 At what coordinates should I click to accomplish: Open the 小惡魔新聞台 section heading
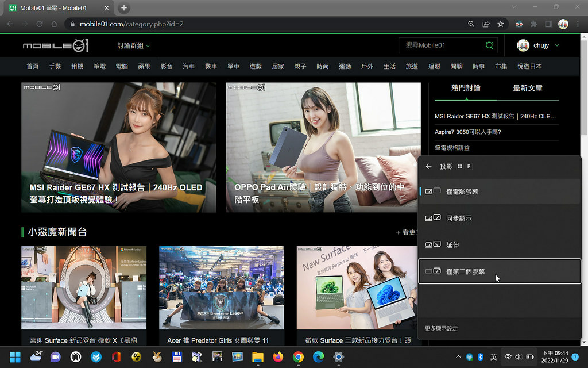[57, 232]
